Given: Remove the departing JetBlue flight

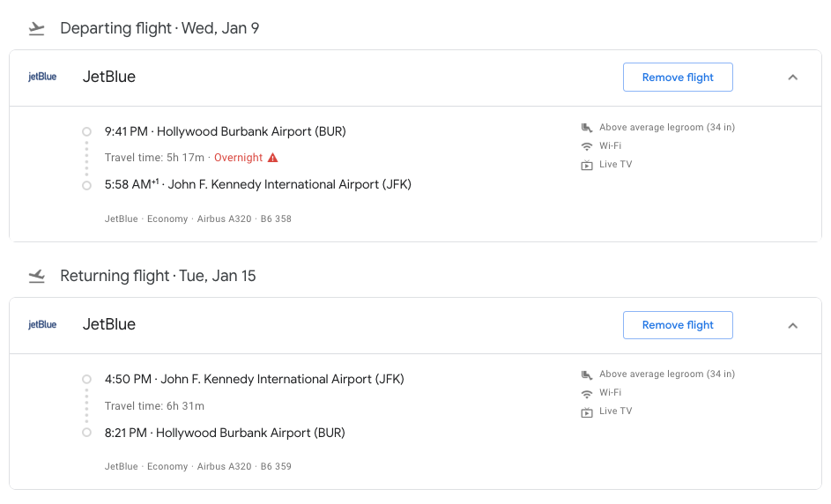Looking at the screenshot, I should (678, 78).
